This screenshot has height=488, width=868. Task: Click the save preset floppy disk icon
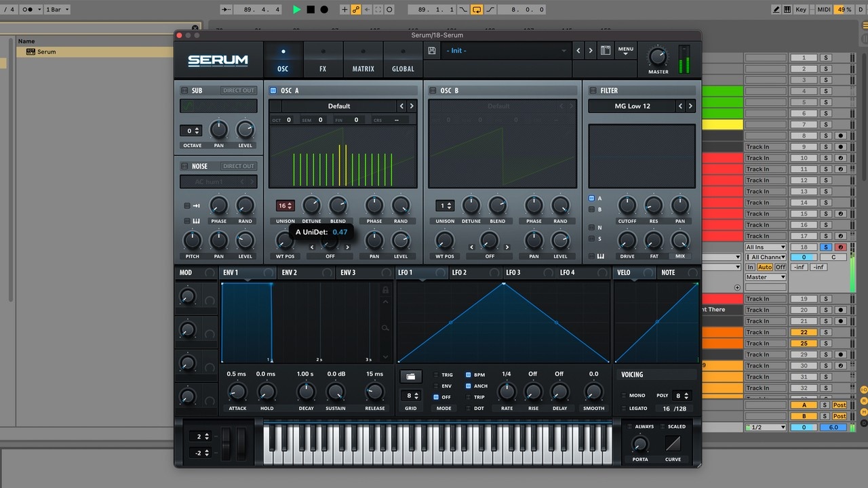coord(432,51)
